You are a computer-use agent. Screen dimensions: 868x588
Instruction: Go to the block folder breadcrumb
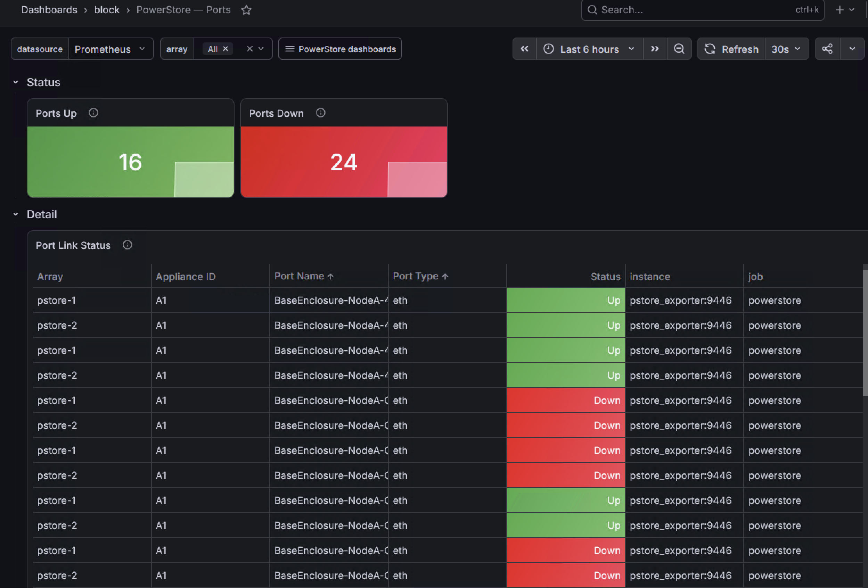pos(107,10)
